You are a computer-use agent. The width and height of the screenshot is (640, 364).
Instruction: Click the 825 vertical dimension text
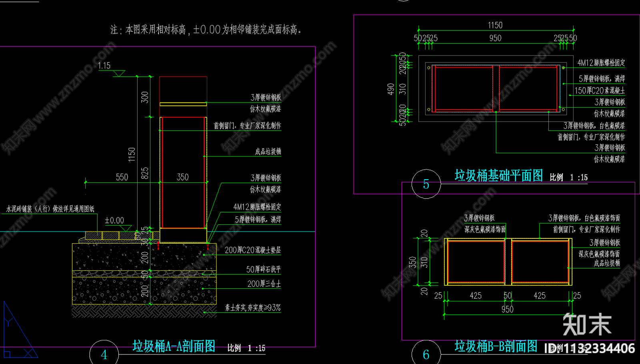(145, 173)
